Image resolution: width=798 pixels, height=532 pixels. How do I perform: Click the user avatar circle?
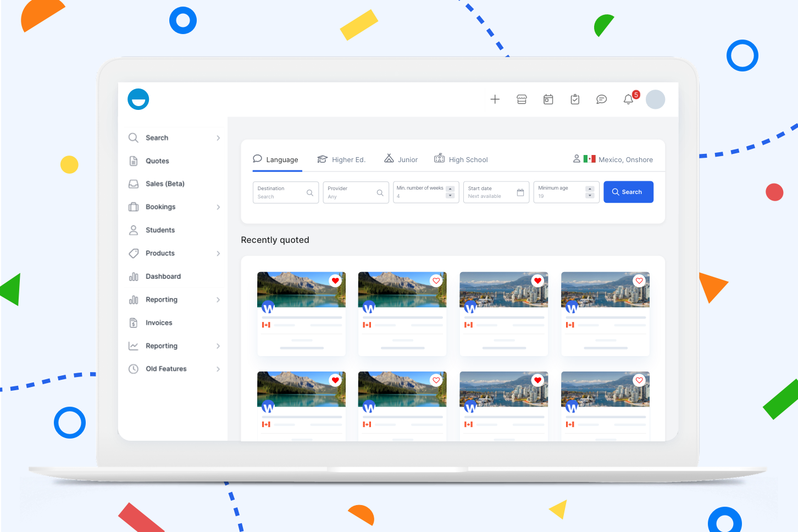tap(655, 99)
